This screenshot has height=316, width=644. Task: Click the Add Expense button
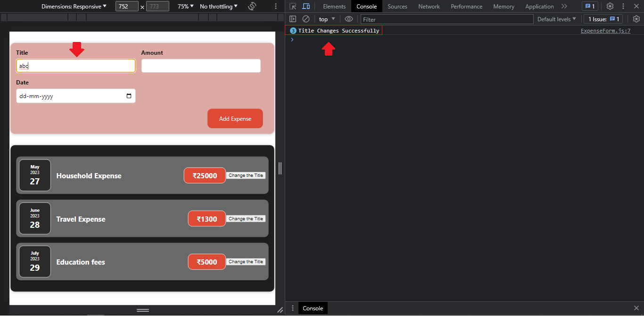tap(235, 118)
